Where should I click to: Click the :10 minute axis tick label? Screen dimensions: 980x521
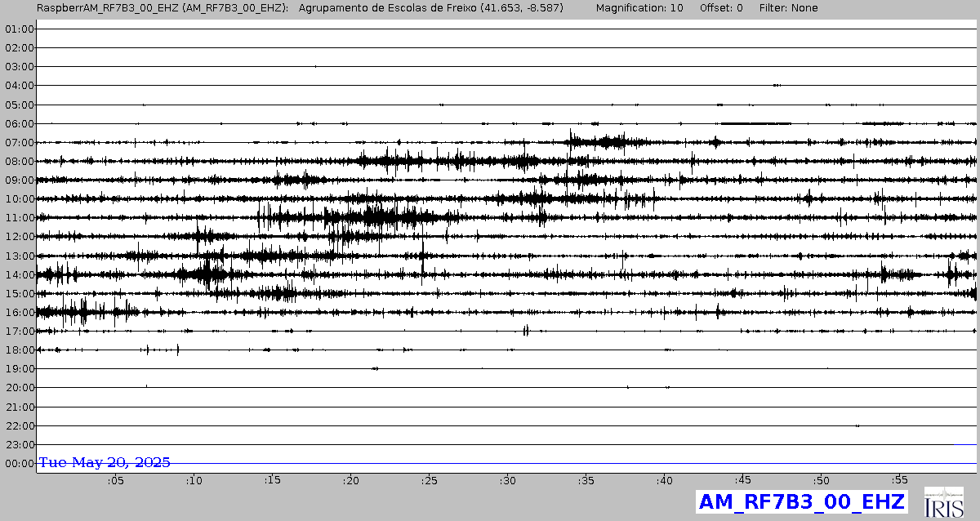pos(194,480)
